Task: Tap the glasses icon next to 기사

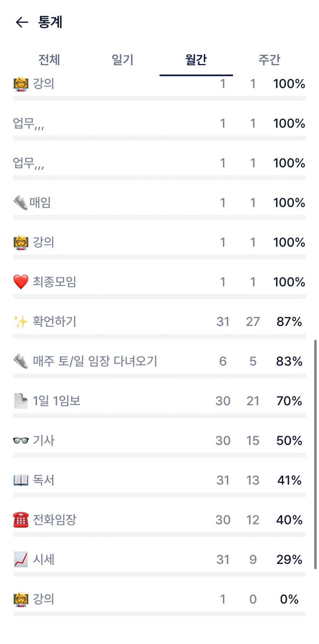Action: click(x=21, y=440)
